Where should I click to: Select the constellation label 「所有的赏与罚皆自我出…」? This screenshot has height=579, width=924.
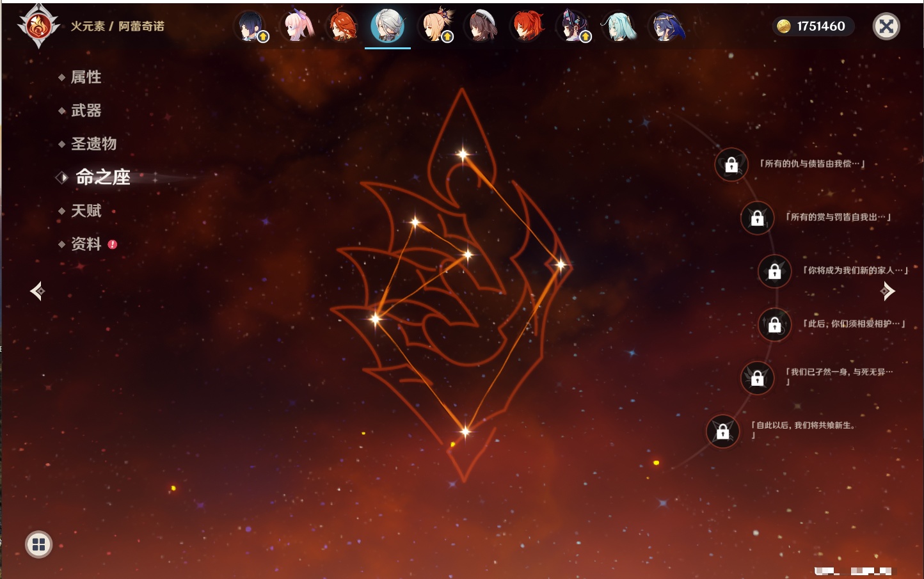coord(838,217)
